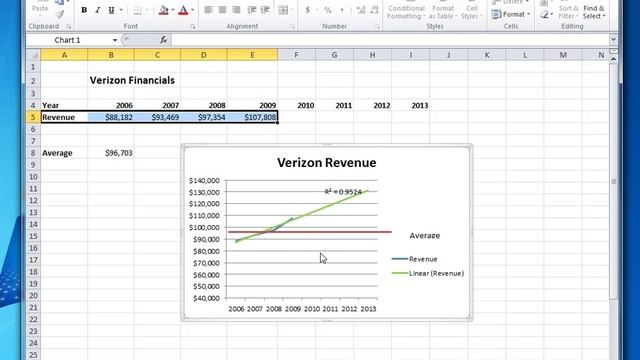The height and width of the screenshot is (360, 640).
Task: Select row 8 header
Action: [x=33, y=153]
